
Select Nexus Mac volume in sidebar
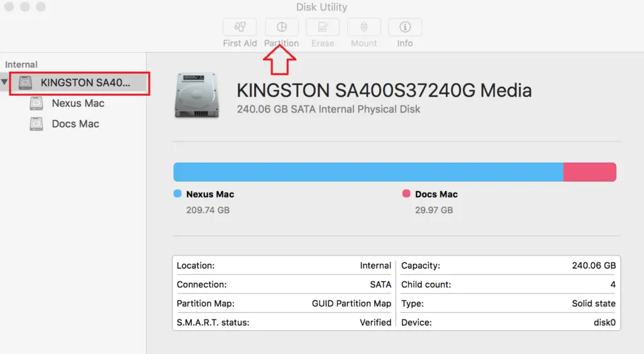(x=78, y=103)
